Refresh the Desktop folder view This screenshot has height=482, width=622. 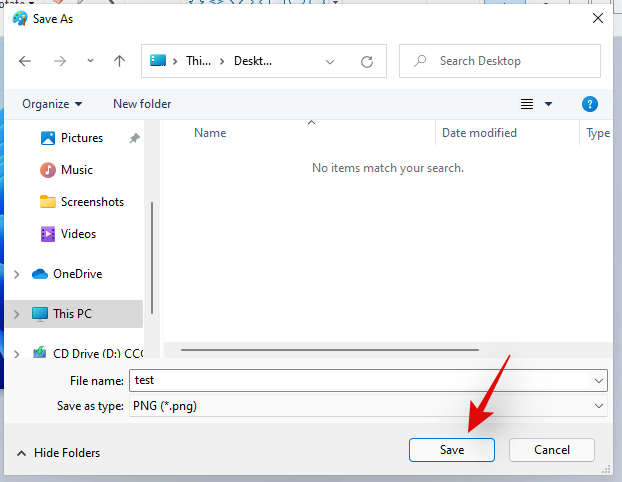pyautogui.click(x=367, y=61)
